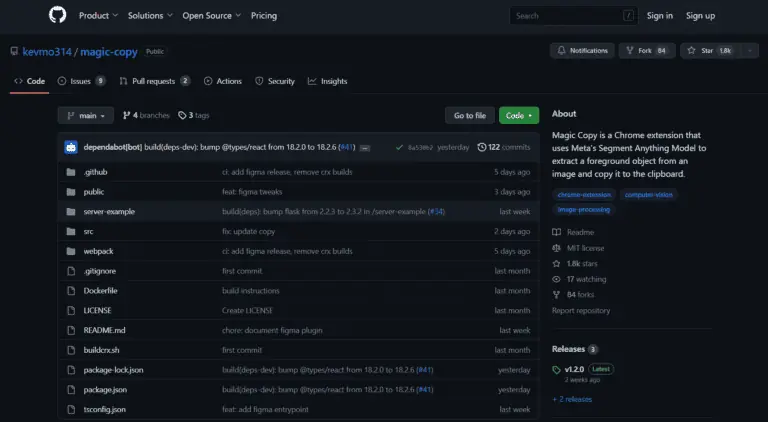The height and width of the screenshot is (422, 768).
Task: Open the package-lock.json file
Action: [x=113, y=370]
